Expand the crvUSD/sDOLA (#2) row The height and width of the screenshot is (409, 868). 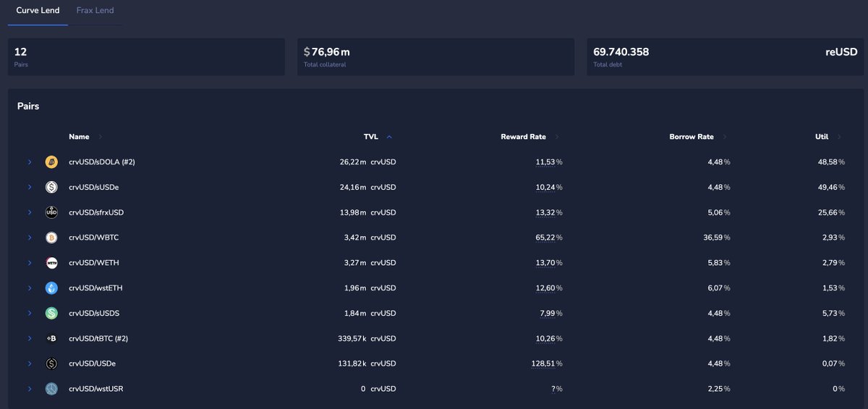[30, 162]
